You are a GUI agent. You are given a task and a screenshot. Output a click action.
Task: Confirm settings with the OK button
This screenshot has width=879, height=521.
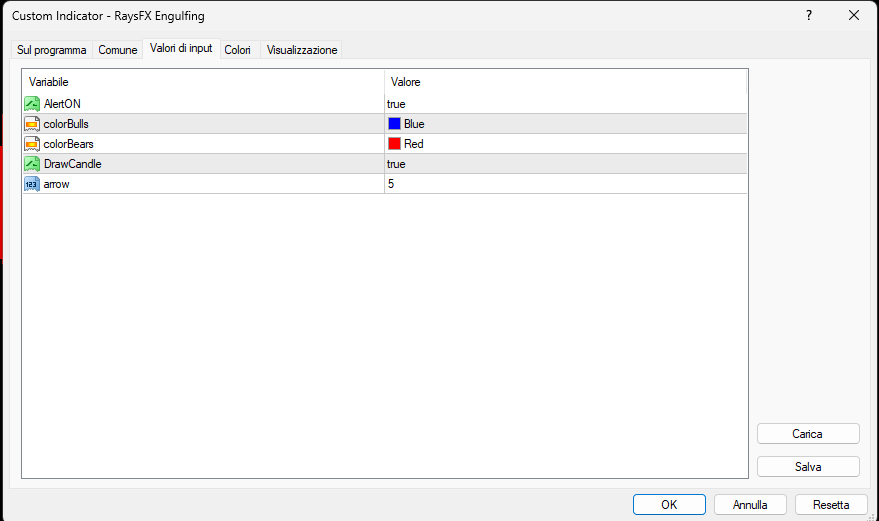pyautogui.click(x=669, y=505)
